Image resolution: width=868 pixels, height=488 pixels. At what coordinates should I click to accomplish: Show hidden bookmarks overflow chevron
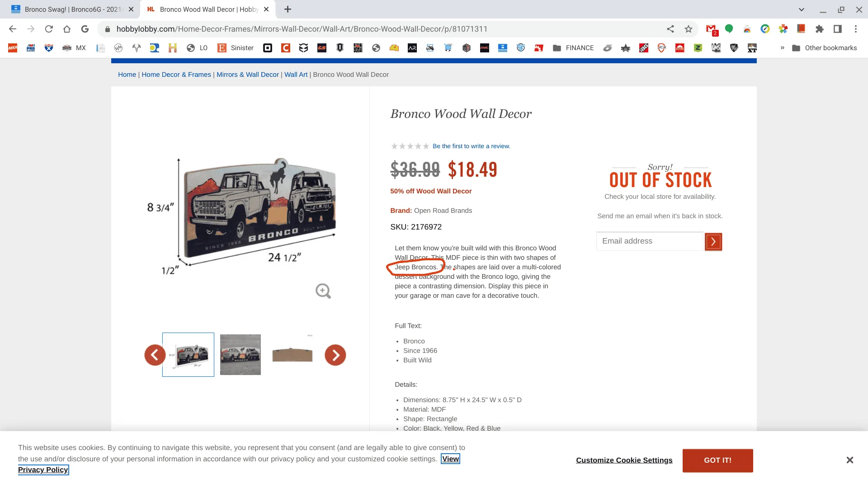(x=782, y=48)
